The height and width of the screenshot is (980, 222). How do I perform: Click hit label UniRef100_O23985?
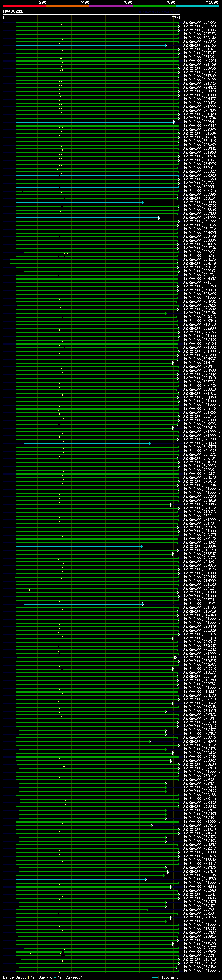[x=199, y=202]
